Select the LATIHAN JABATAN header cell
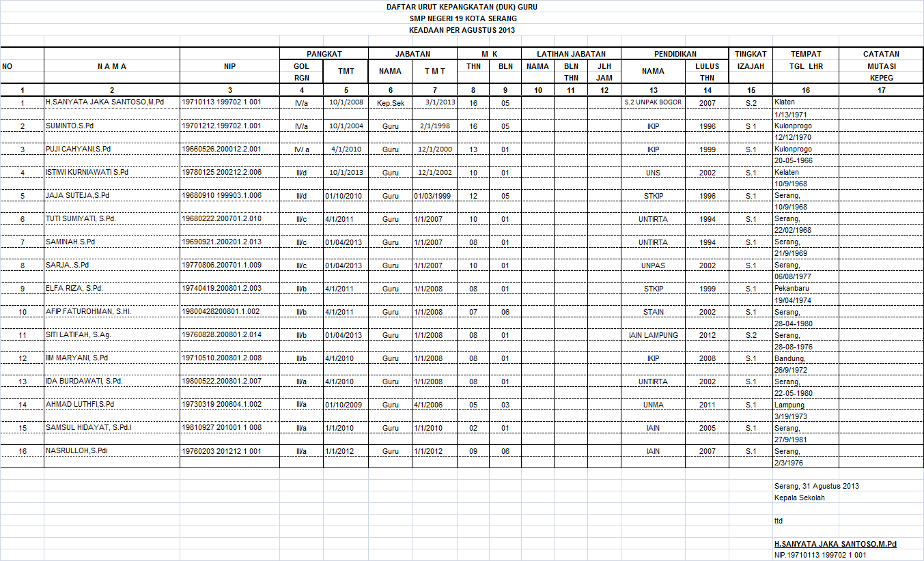924x561 pixels. pyautogui.click(x=571, y=54)
